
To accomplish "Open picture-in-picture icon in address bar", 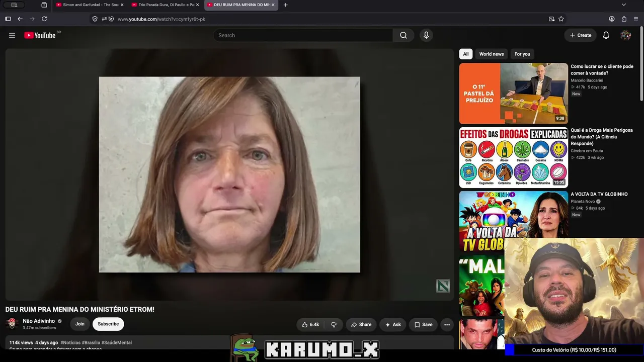I will pos(551,19).
